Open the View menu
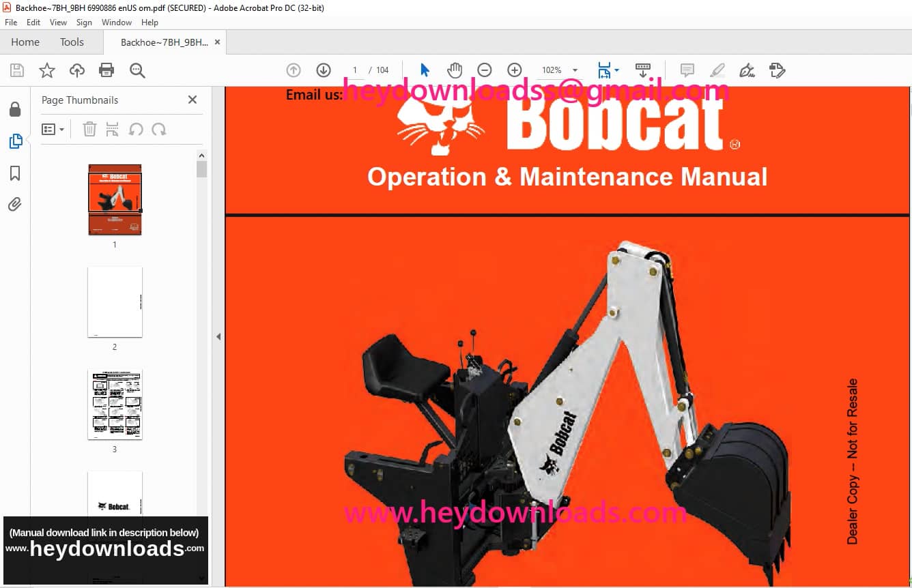This screenshot has width=912, height=588. pos(58,23)
